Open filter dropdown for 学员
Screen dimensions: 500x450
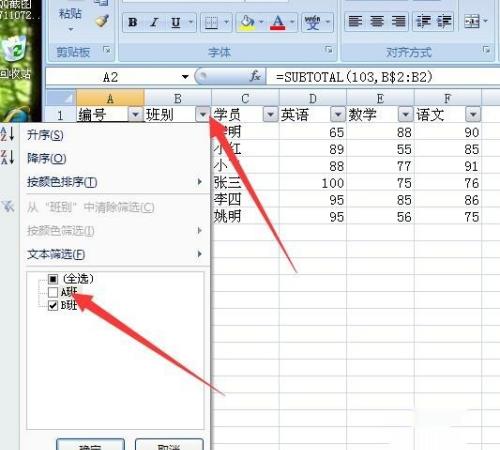tap(270, 115)
